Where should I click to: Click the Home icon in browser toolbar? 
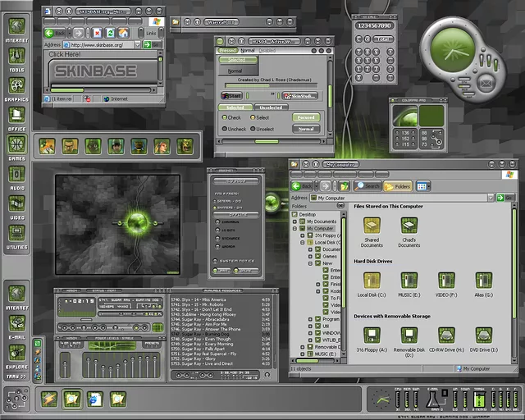pyautogui.click(x=123, y=33)
